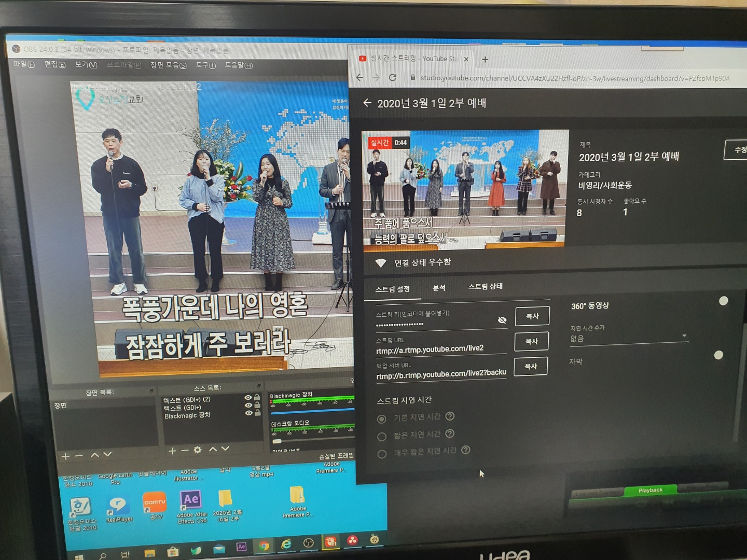Screen dimensions: 747x560
Task: Switch to the 스트림 상태 tab
Action: click(x=486, y=286)
